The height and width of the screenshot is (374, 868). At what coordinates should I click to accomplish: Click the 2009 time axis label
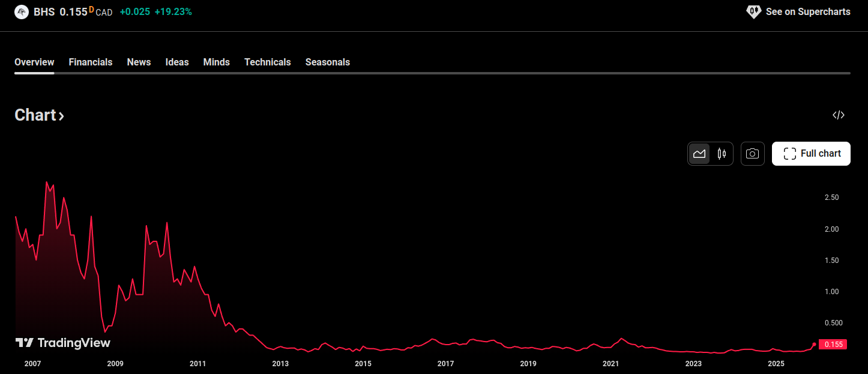click(115, 364)
